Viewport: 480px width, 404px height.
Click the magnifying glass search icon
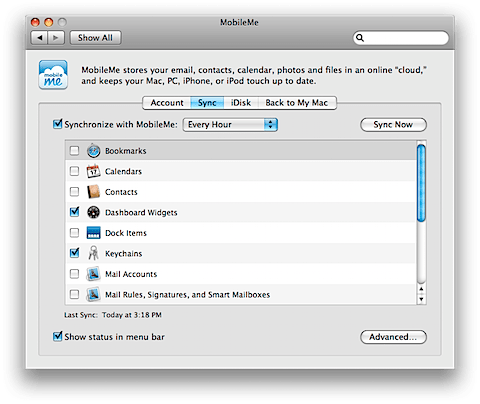pyautogui.click(x=360, y=38)
